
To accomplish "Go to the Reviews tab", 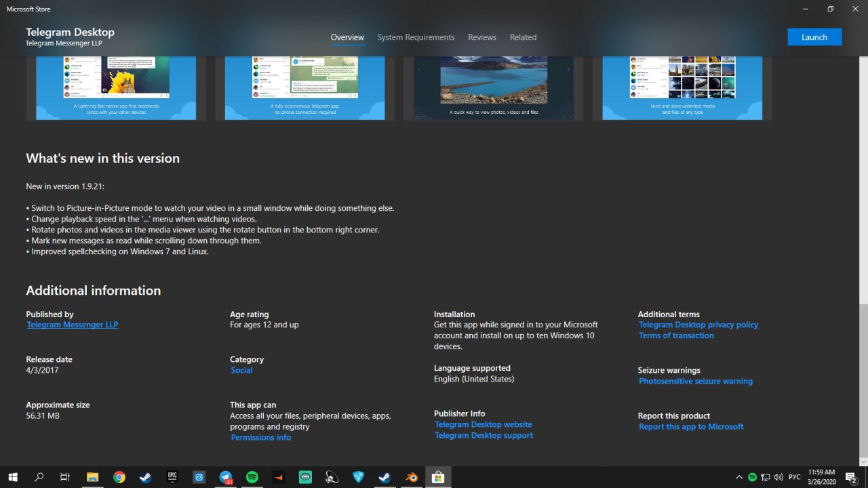I will tap(482, 37).
